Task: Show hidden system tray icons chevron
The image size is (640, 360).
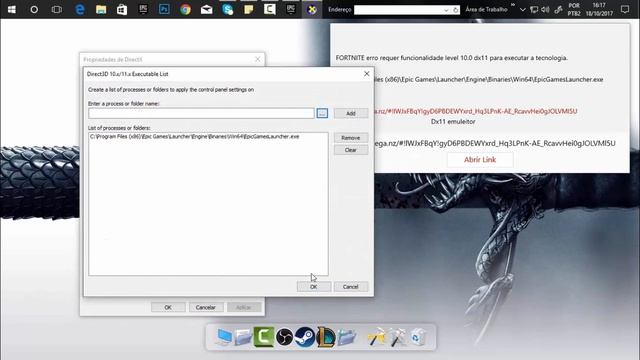Action: tap(522, 9)
